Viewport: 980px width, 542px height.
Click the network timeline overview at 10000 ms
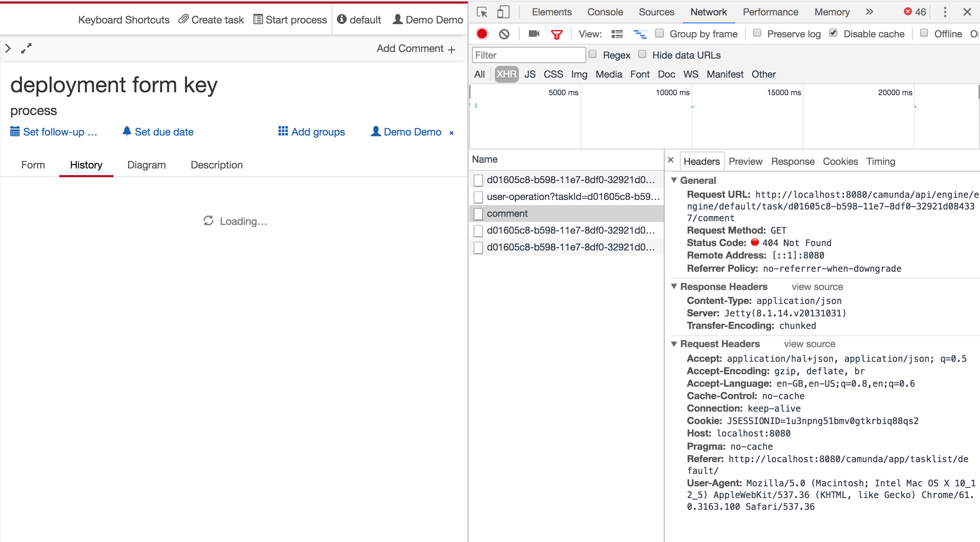pyautogui.click(x=672, y=93)
